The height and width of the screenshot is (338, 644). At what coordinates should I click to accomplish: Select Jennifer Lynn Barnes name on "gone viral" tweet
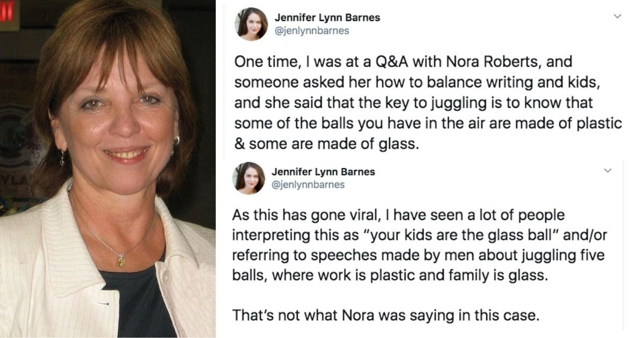coord(323,172)
